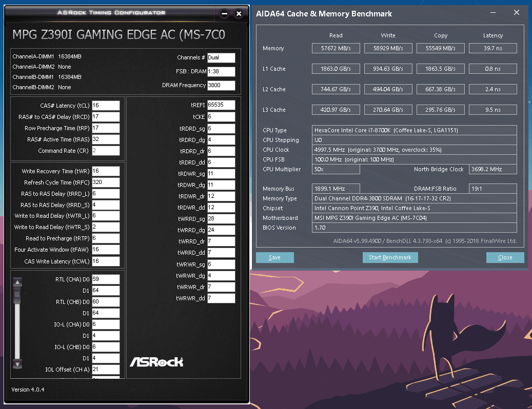
Task: Click the Command Rate (CR) field
Action: point(106,151)
